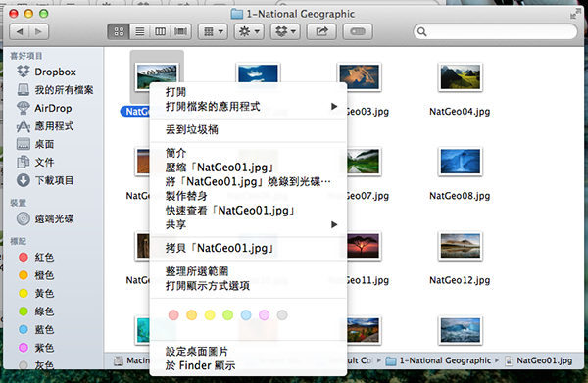Apply gray tag in context menu

pyautogui.click(x=282, y=315)
